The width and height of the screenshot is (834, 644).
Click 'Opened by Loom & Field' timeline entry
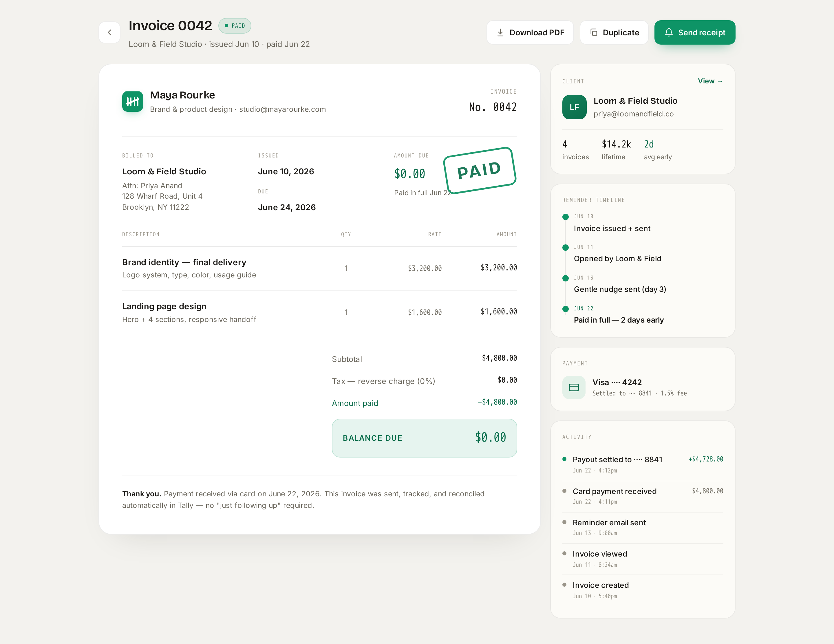pyautogui.click(x=617, y=259)
